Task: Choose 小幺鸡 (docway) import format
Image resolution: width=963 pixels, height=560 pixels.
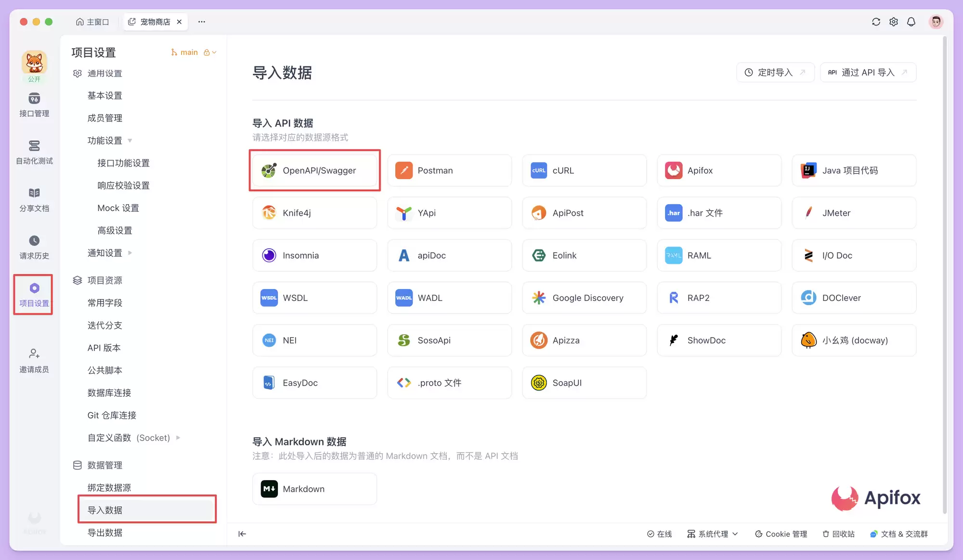Action: pyautogui.click(x=854, y=340)
